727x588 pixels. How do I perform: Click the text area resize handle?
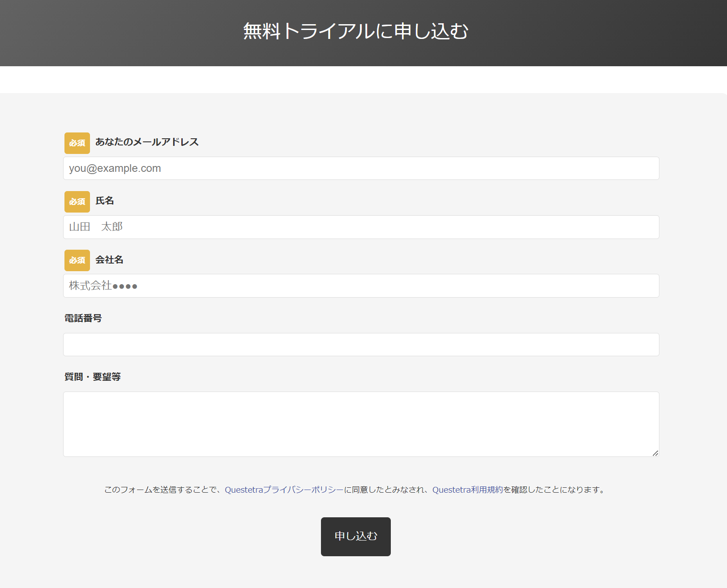tap(655, 453)
